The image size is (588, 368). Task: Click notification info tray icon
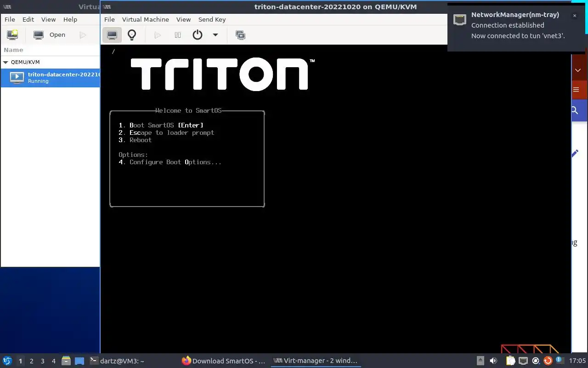[x=559, y=360]
